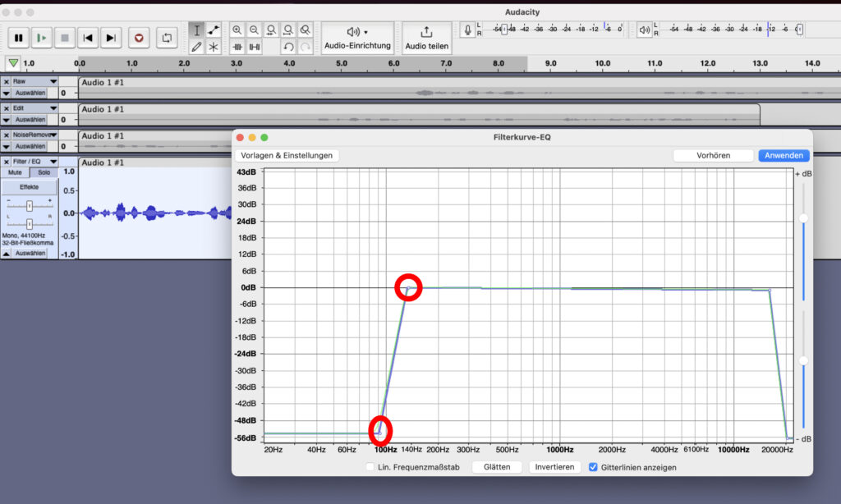Click Auswählen on the Raw track

(x=30, y=94)
